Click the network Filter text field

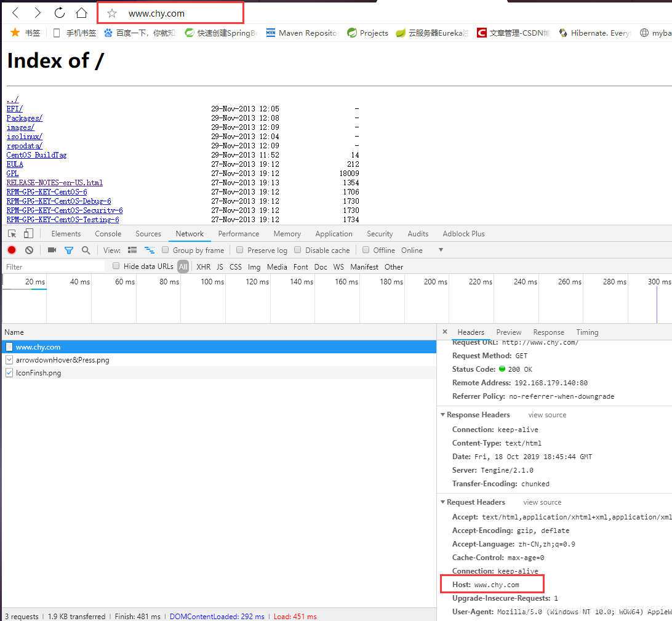click(x=54, y=266)
